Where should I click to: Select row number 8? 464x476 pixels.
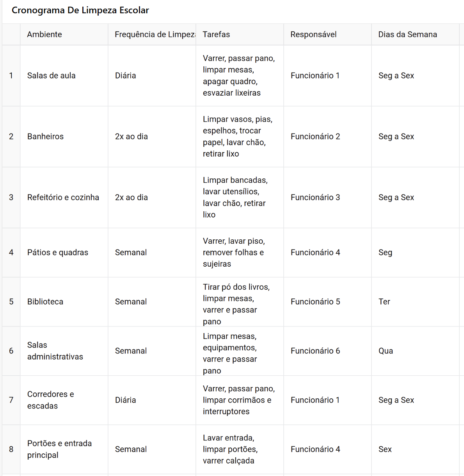(11, 449)
